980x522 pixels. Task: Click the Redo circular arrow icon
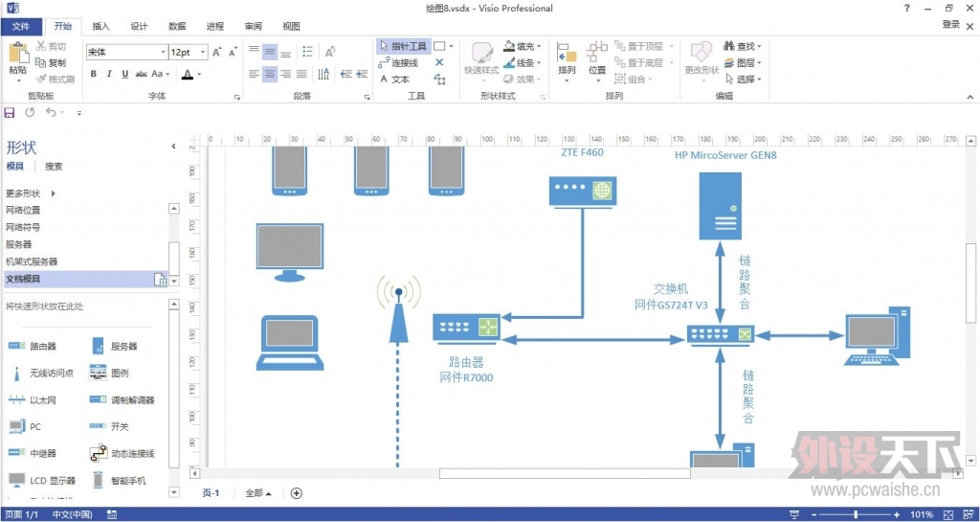click(30, 112)
